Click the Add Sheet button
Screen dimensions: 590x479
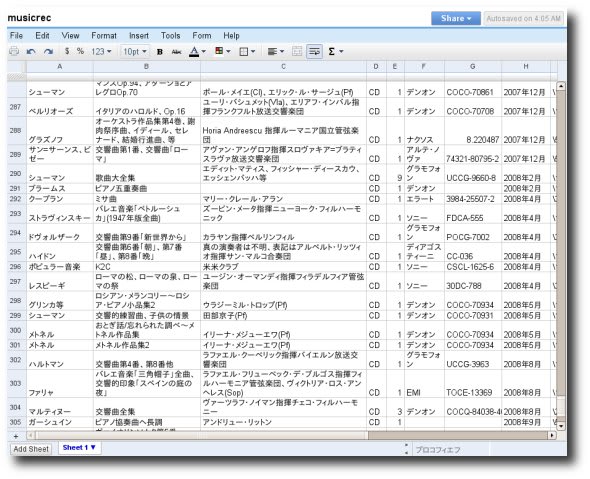pos(31,449)
